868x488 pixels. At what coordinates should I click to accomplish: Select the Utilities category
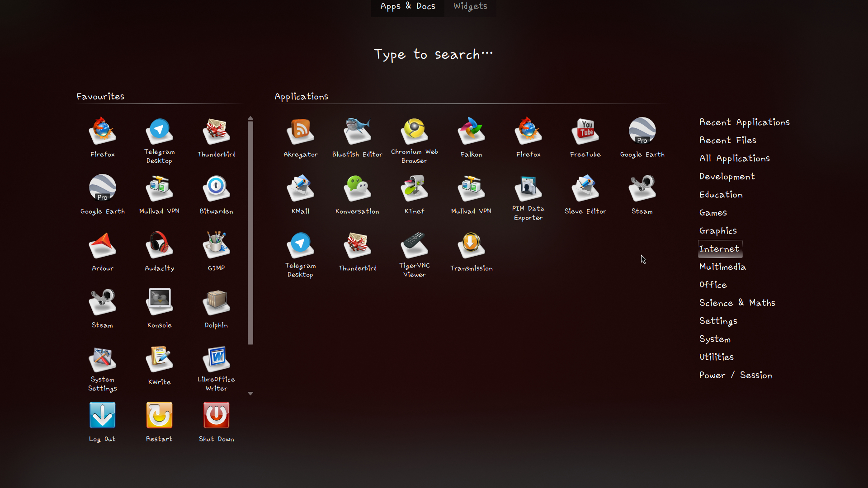[717, 357]
